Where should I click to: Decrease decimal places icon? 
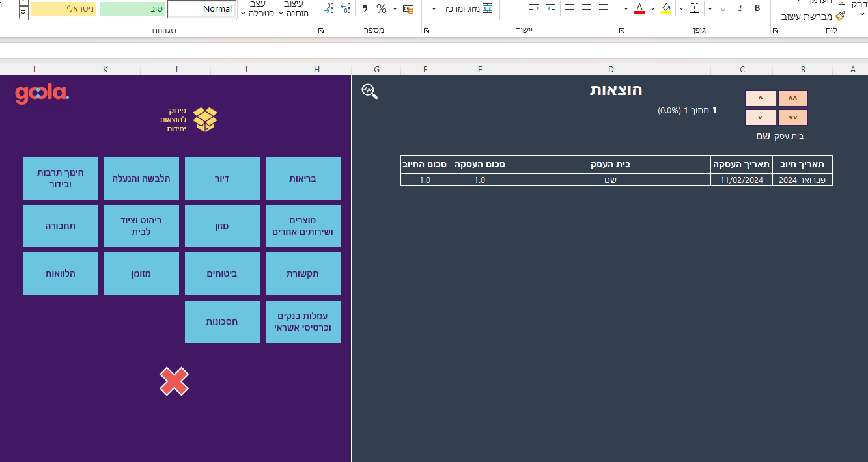click(x=329, y=8)
